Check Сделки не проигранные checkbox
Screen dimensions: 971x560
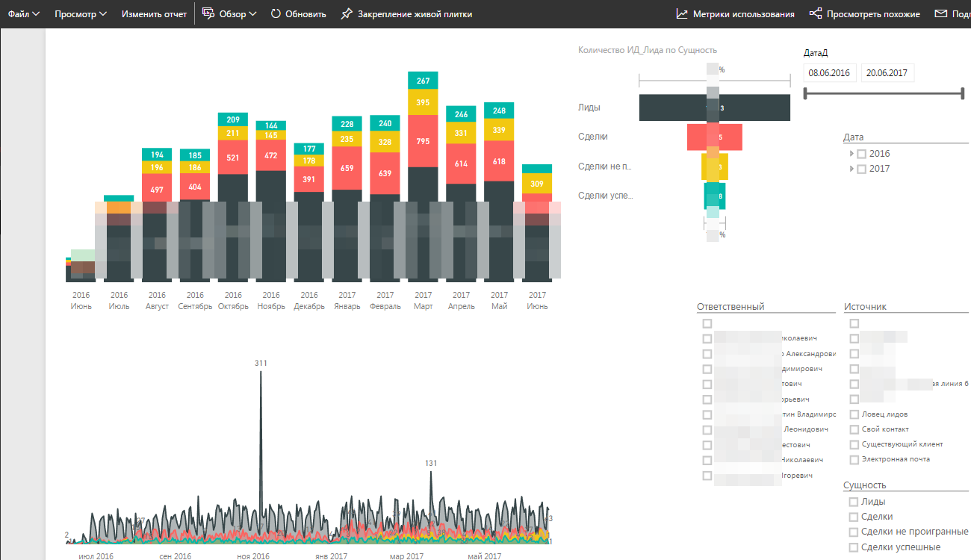click(x=854, y=532)
